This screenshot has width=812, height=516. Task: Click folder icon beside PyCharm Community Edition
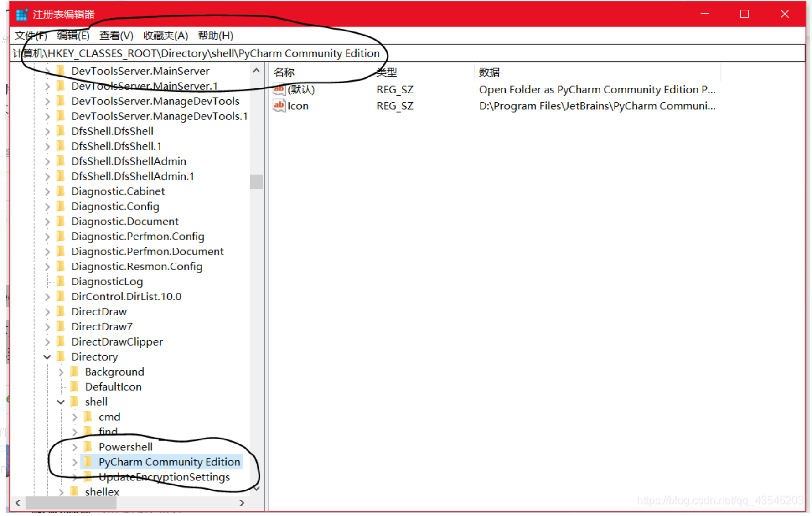tap(88, 462)
